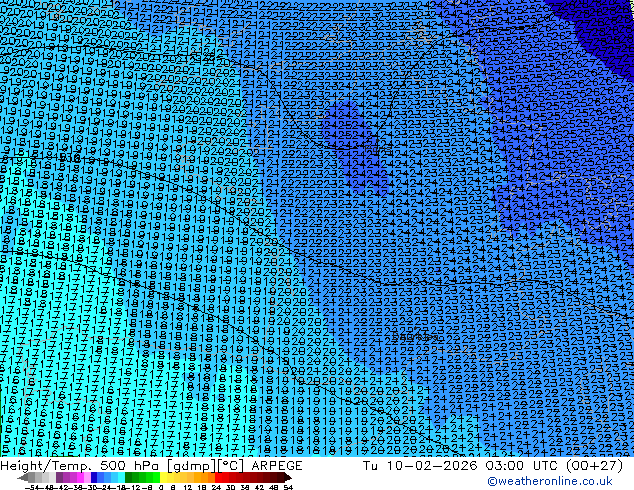Click the date text Tu 10-02-2026
The height and width of the screenshot is (490, 634).
tap(420, 466)
